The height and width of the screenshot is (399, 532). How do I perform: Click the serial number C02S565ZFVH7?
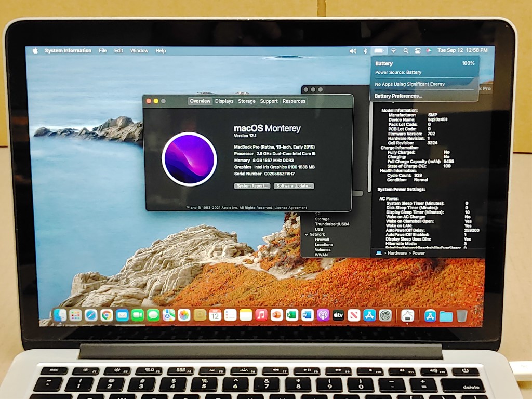coord(280,174)
